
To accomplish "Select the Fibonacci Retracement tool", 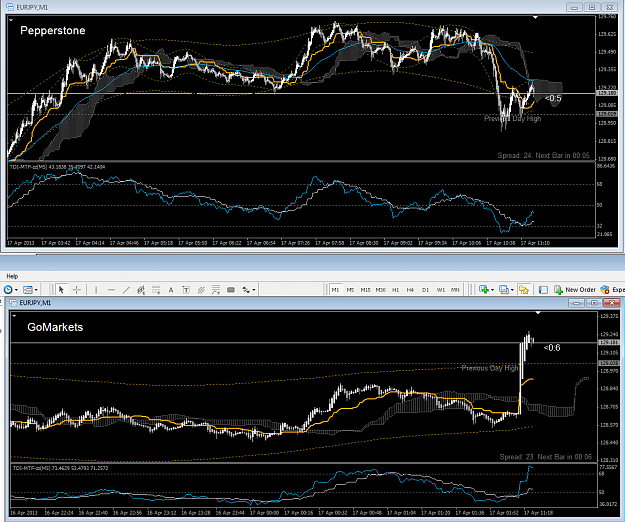I will pyautogui.click(x=156, y=290).
